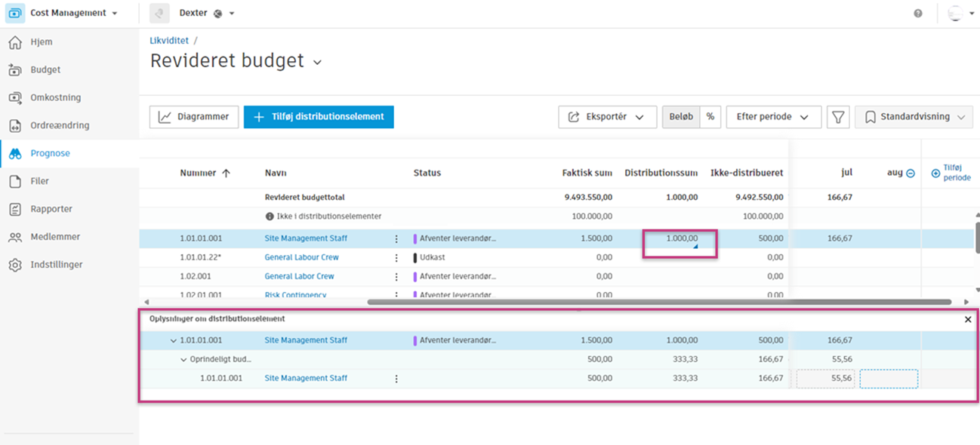Click the minus icon next to aug
Image resolution: width=980 pixels, height=445 pixels.
[911, 173]
